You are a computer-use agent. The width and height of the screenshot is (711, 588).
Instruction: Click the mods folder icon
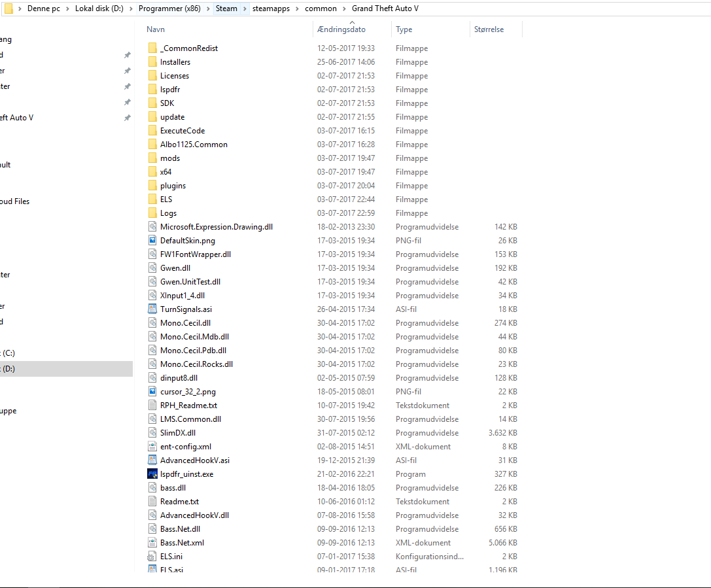(x=153, y=158)
